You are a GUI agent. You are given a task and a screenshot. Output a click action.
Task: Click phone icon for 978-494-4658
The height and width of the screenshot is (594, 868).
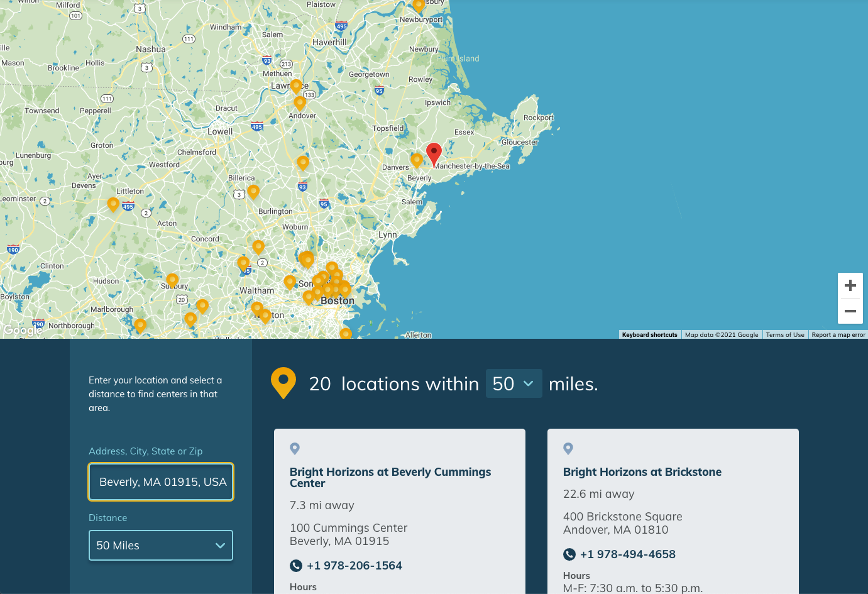[569, 554]
